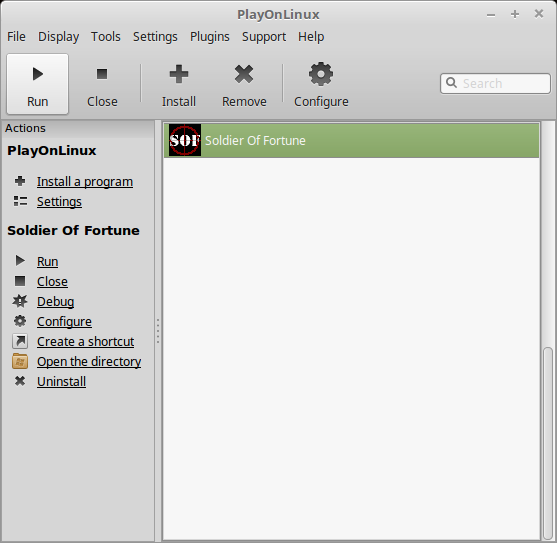
Task: Open the sidebar Settings link
Action: 59,201
